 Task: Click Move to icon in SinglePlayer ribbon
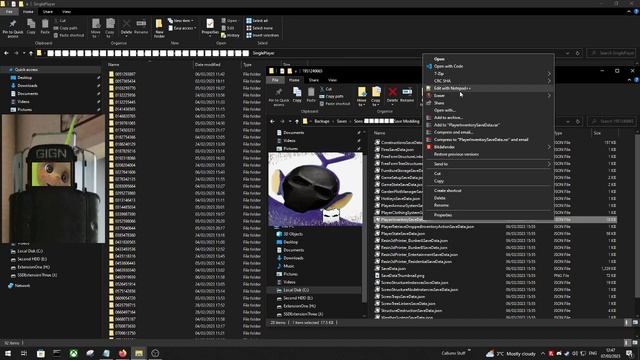pyautogui.click(x=96, y=28)
